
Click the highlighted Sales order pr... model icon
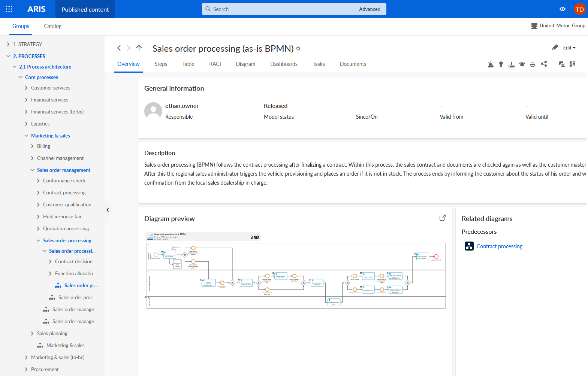click(x=58, y=285)
